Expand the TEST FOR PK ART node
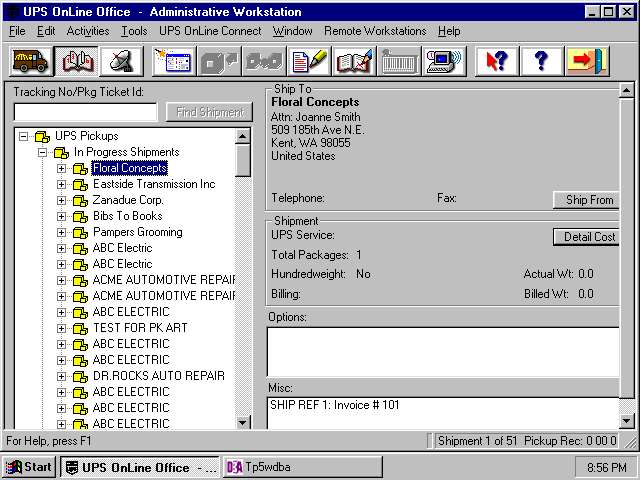 tap(61, 328)
